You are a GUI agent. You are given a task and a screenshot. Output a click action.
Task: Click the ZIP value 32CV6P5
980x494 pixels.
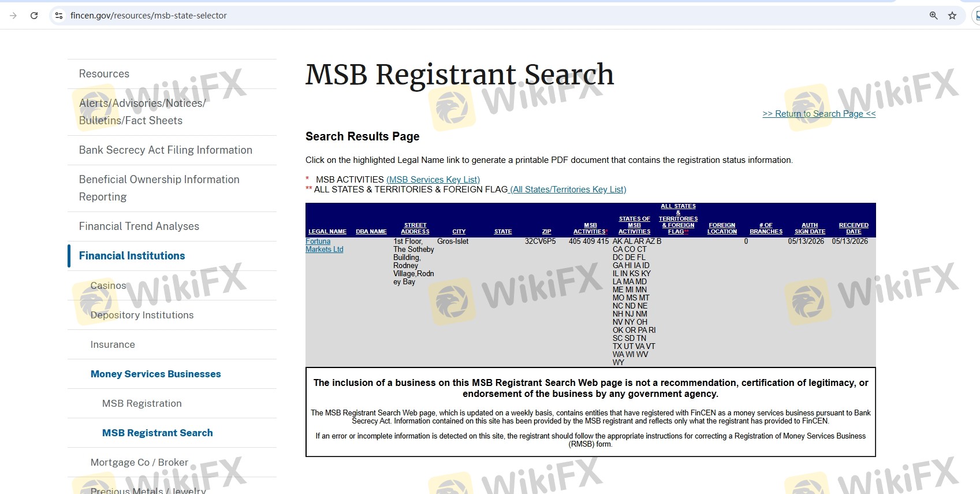(540, 242)
